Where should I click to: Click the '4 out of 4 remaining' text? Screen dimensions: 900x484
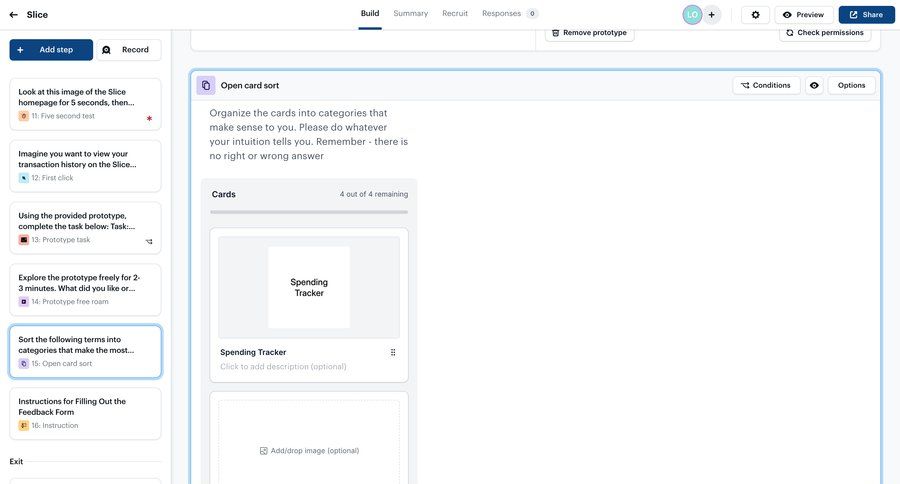point(374,195)
